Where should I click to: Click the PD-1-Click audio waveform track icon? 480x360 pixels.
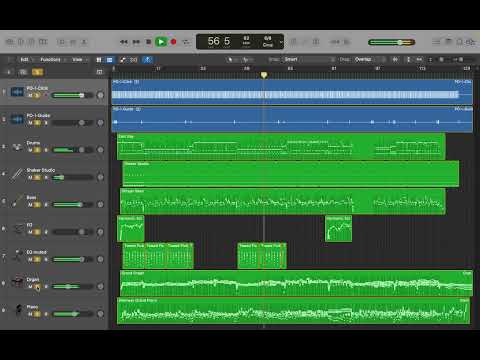(x=17, y=92)
